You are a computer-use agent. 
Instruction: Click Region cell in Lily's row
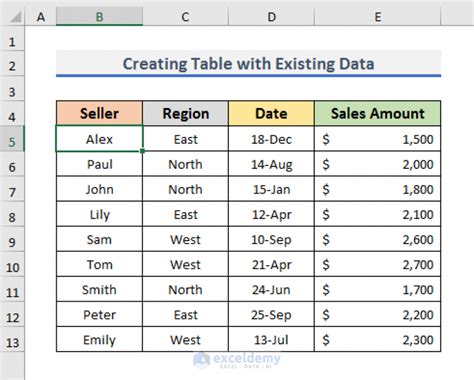click(x=185, y=214)
